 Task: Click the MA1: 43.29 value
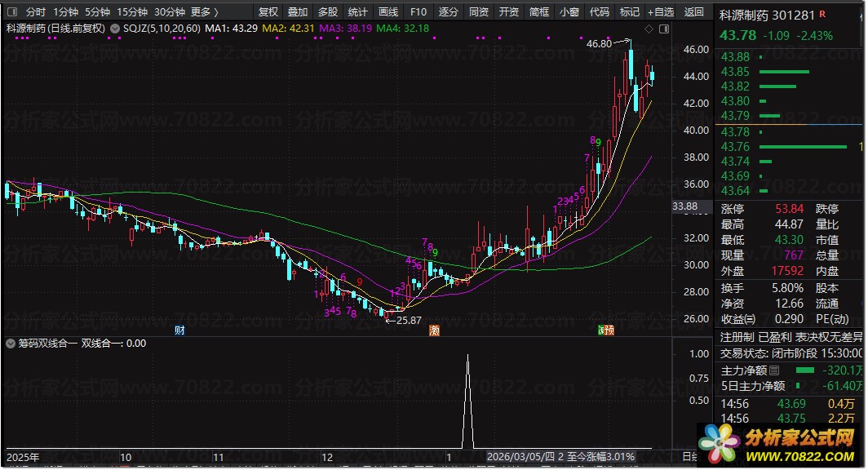232,29
